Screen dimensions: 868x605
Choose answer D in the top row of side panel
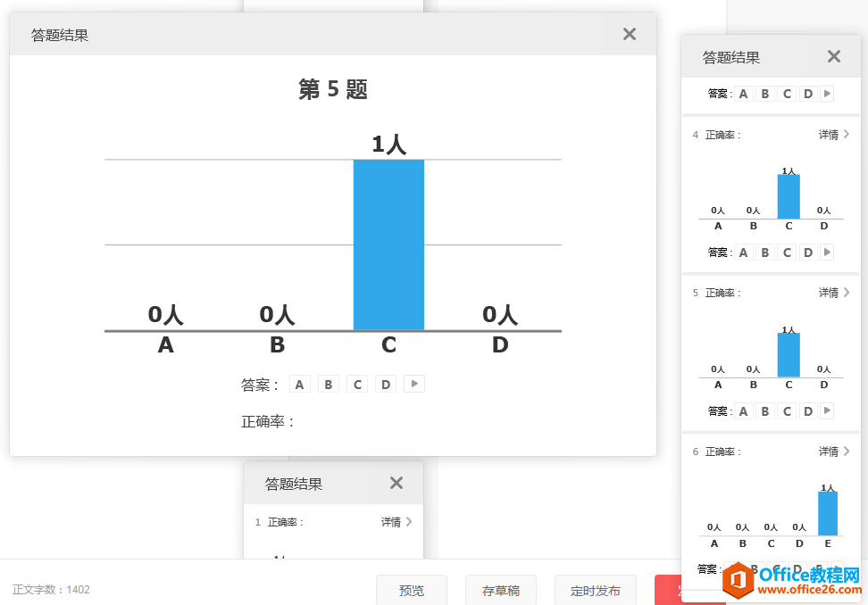click(x=808, y=94)
